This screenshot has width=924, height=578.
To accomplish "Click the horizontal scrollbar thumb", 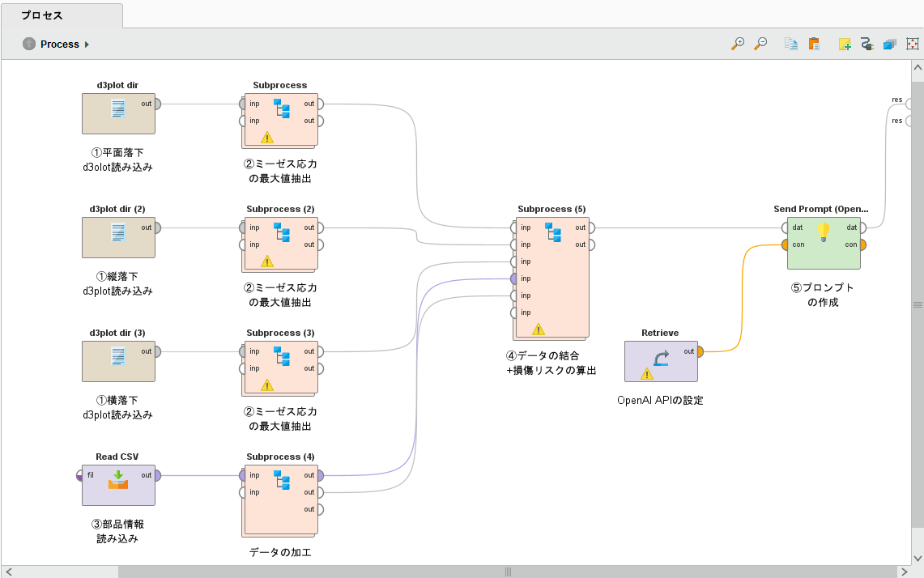I will point(508,572).
